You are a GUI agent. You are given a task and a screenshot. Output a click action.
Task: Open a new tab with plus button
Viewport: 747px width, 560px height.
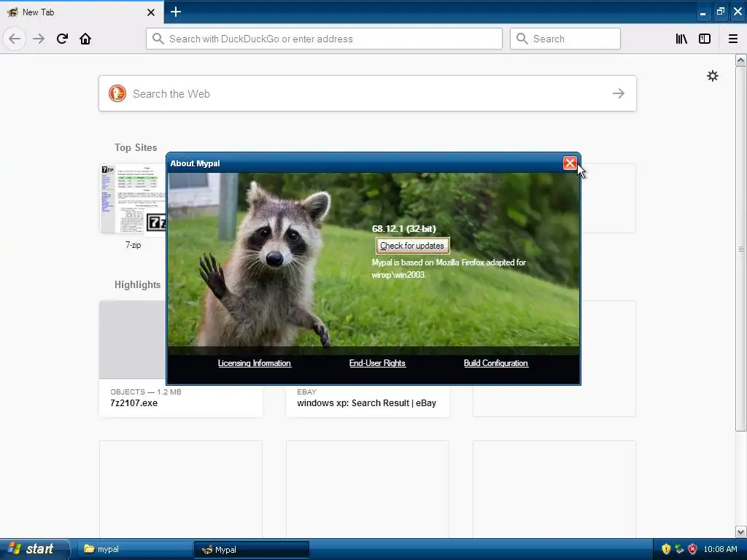coord(175,12)
